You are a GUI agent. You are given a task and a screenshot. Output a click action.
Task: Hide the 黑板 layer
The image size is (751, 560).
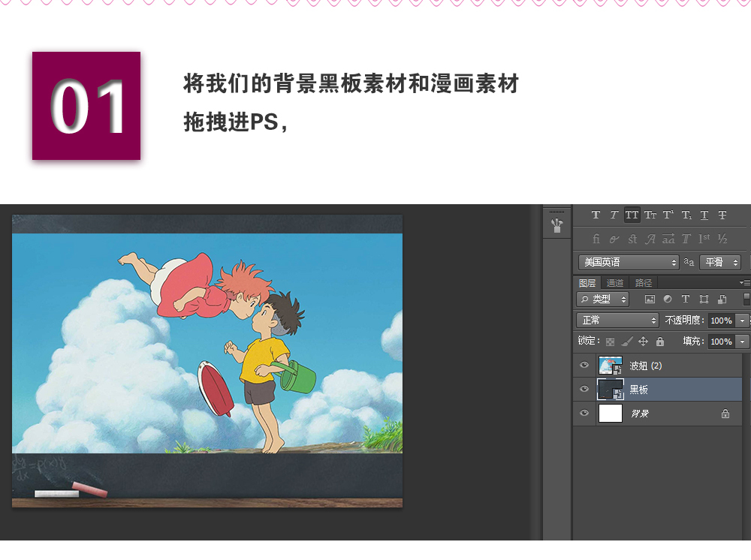(x=584, y=389)
